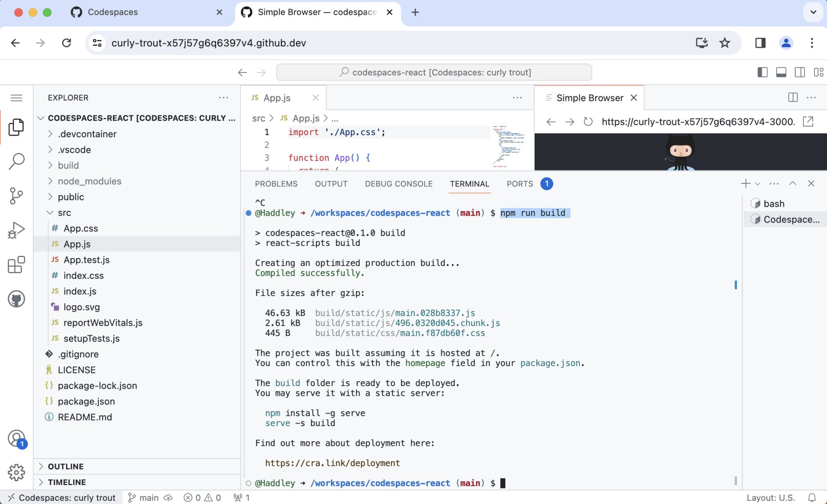Switch to the PORTS tab
Viewport: 827px width, 504px height.
click(519, 184)
